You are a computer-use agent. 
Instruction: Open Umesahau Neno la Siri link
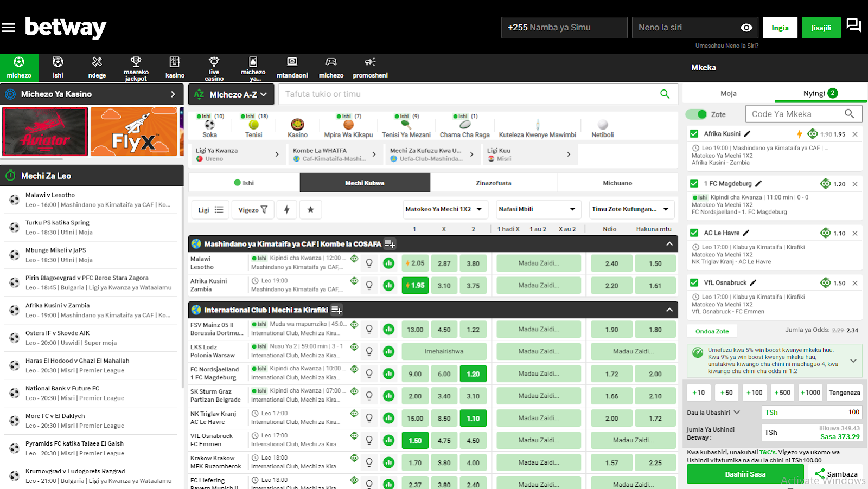[x=727, y=46]
